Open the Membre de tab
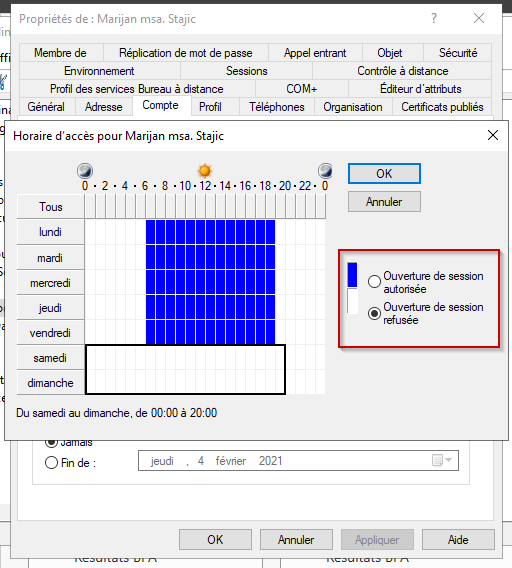 click(61, 53)
